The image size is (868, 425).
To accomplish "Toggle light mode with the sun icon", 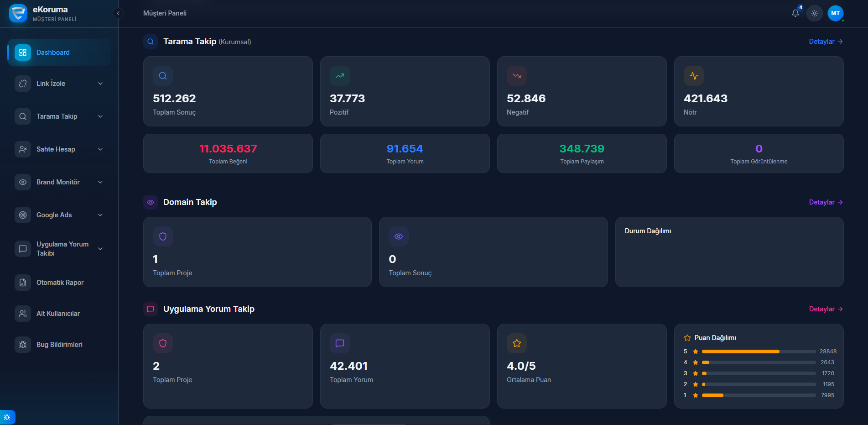I will (x=815, y=13).
